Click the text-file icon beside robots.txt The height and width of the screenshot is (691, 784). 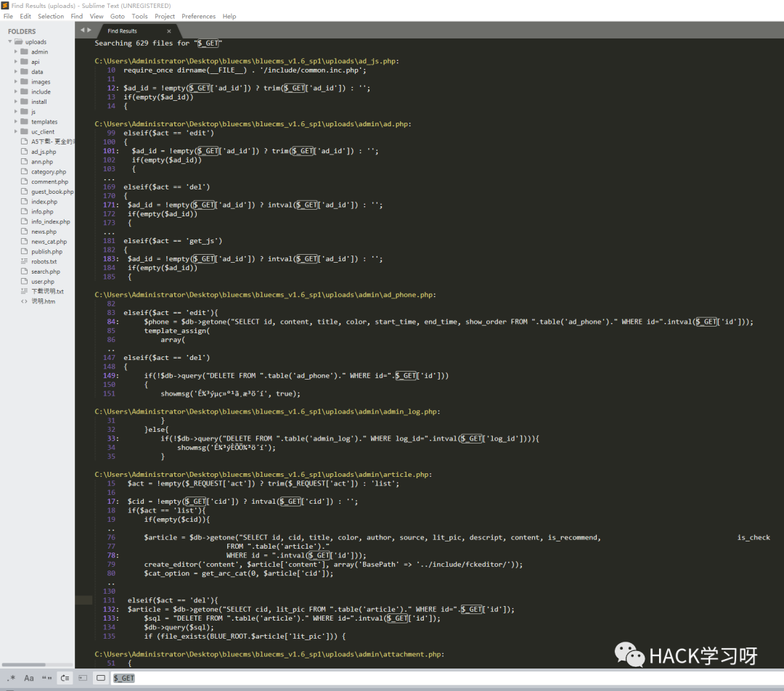(x=24, y=261)
